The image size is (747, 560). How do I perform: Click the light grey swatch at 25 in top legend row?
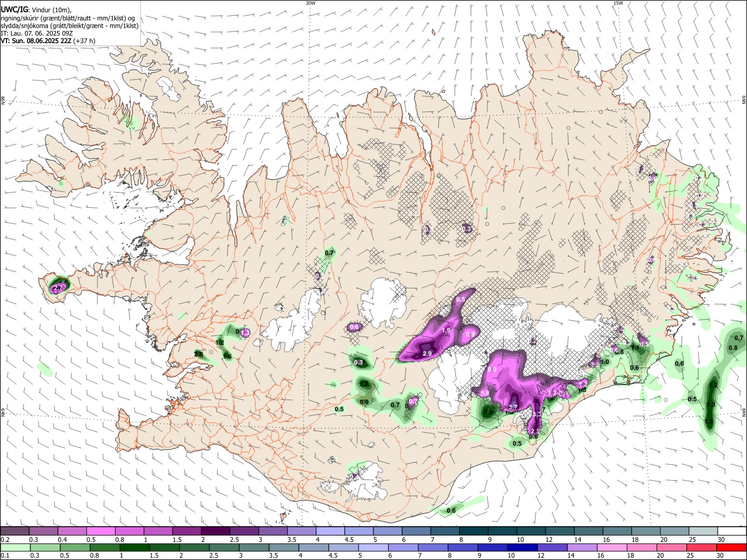(703, 531)
